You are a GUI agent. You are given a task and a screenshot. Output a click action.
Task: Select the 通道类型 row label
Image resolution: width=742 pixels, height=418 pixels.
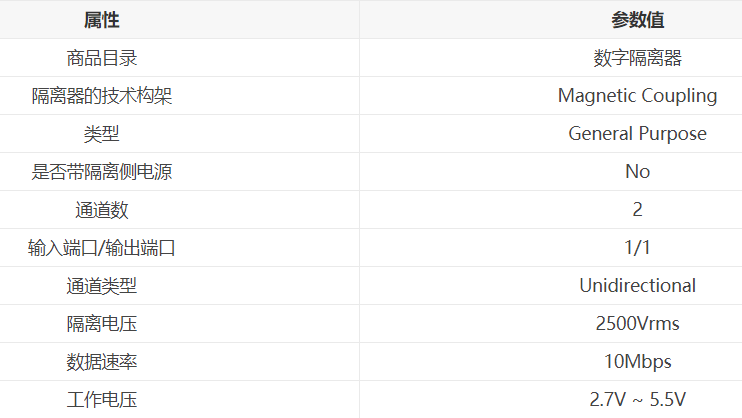102,286
